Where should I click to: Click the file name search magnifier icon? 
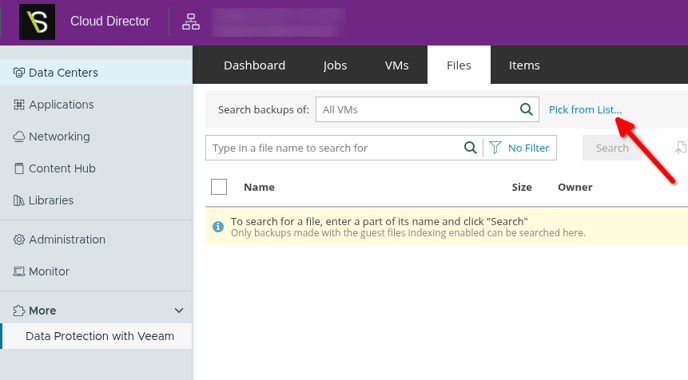pos(470,148)
